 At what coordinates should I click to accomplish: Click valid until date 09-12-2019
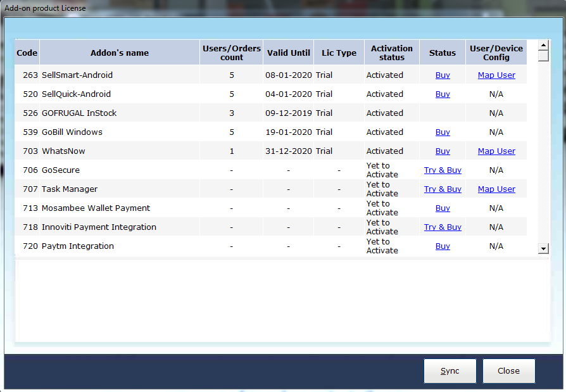coord(289,113)
